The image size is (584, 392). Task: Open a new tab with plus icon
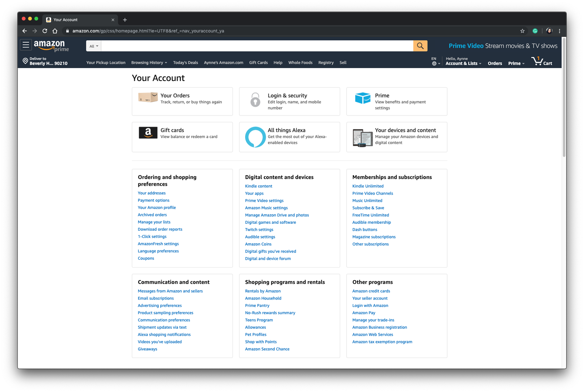(x=125, y=19)
